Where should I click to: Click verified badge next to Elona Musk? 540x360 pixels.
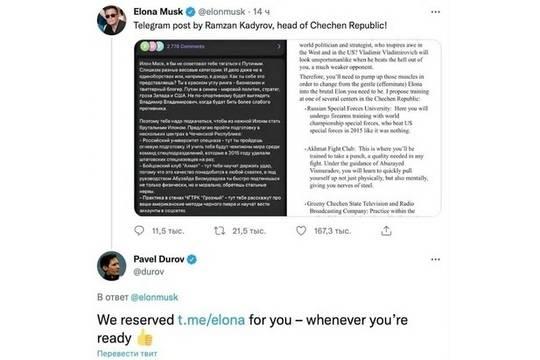pos(190,12)
